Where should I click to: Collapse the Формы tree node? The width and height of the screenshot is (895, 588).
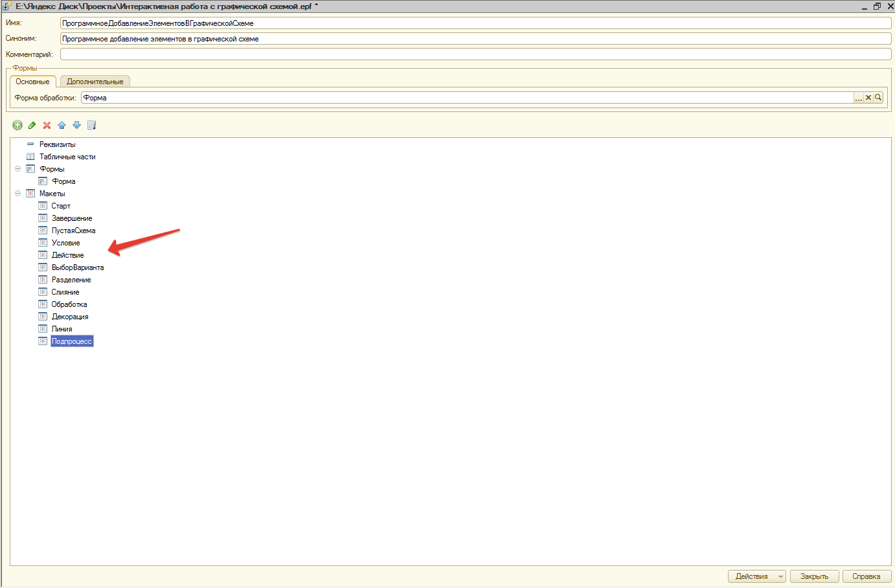pos(18,169)
